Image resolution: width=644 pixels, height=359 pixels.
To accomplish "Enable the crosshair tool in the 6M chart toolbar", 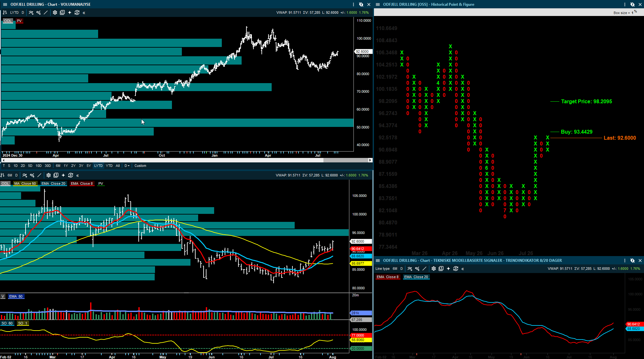I will [63, 175].
